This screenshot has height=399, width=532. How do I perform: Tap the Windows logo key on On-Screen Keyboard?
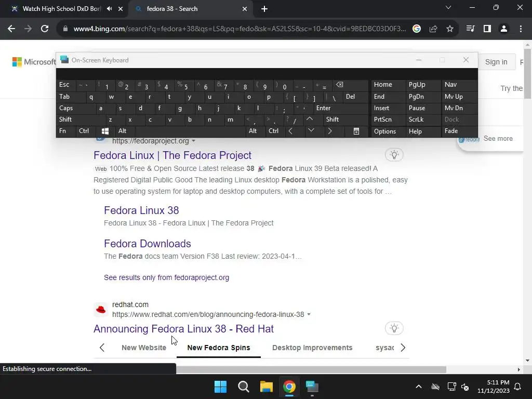[105, 131]
